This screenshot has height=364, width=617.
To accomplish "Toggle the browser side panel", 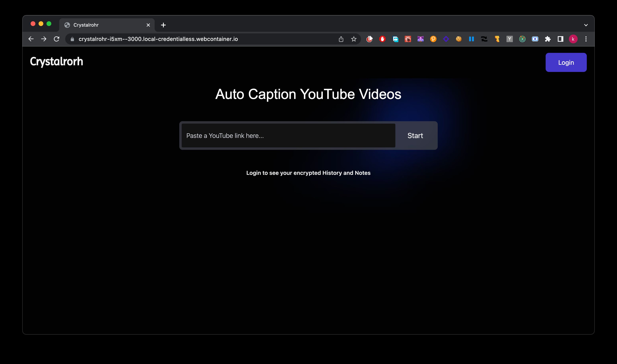I will coord(560,39).
